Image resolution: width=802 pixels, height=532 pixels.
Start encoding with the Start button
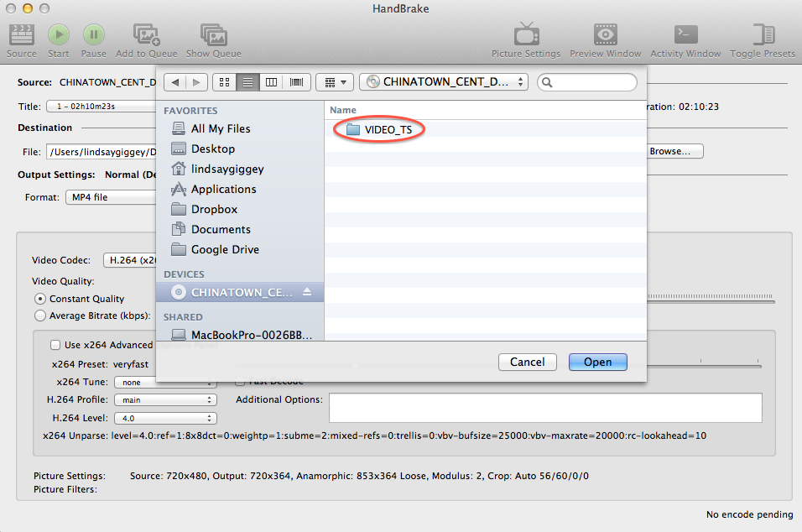click(x=59, y=40)
